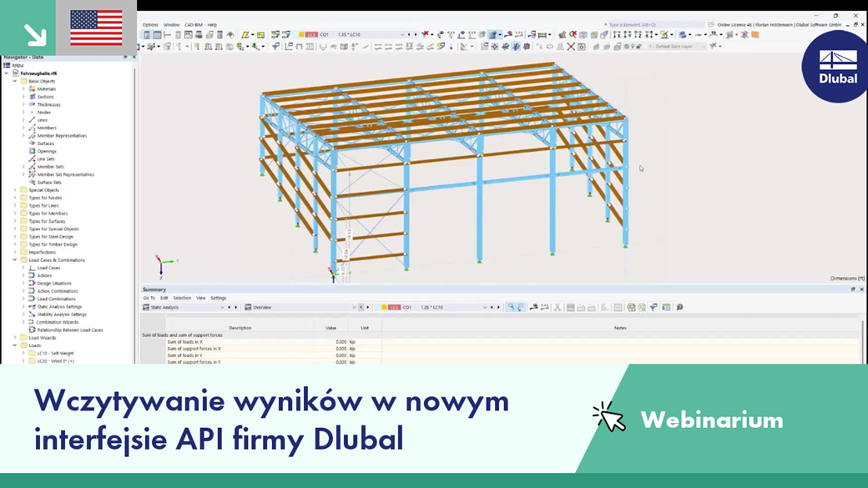The width and height of the screenshot is (868, 488).
Task: Toggle the highlighted blue display icon in second toolbar row
Action: [516, 47]
